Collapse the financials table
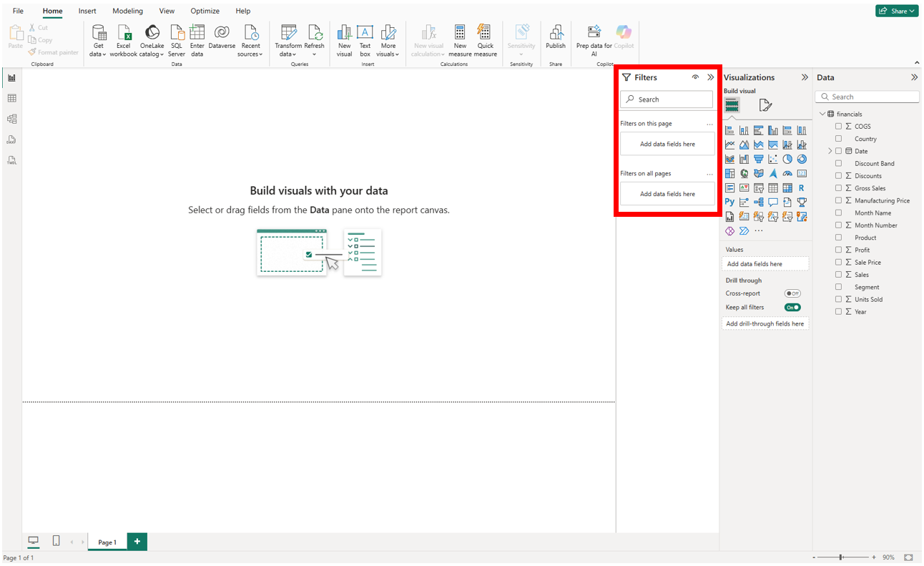The height and width of the screenshot is (566, 924). (x=822, y=114)
